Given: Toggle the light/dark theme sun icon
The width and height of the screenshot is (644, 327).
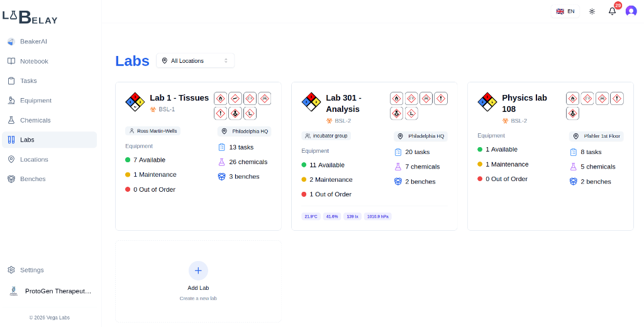Looking at the screenshot, I should coord(592,11).
